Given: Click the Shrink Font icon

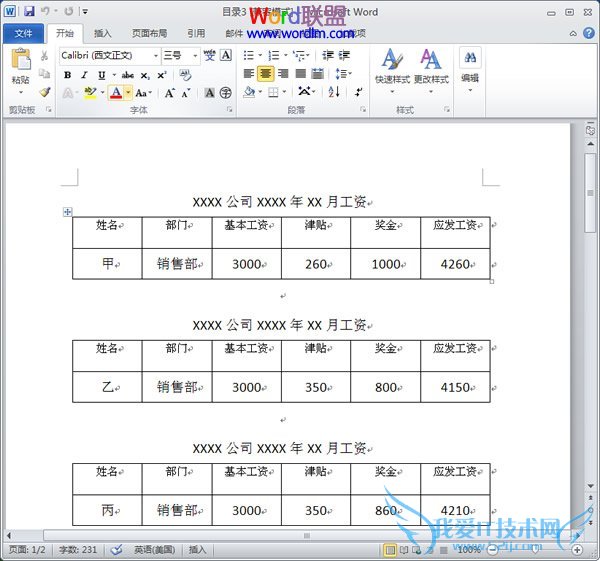Looking at the screenshot, I should click(186, 93).
